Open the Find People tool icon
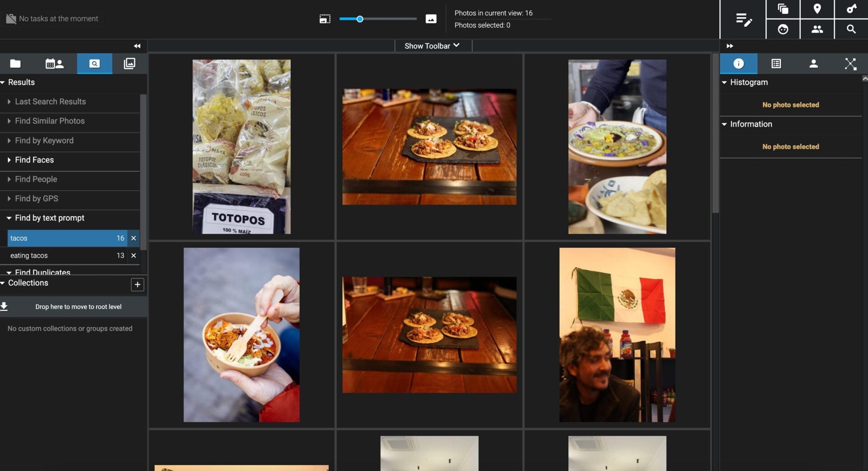 (817, 29)
